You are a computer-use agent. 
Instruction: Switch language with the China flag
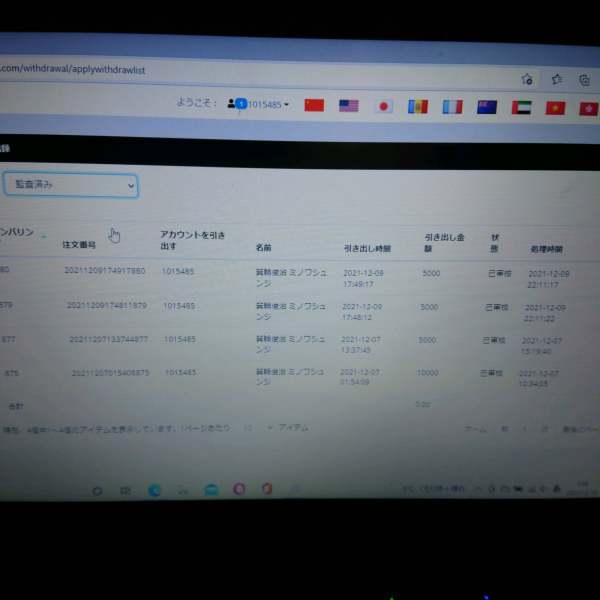(314, 105)
